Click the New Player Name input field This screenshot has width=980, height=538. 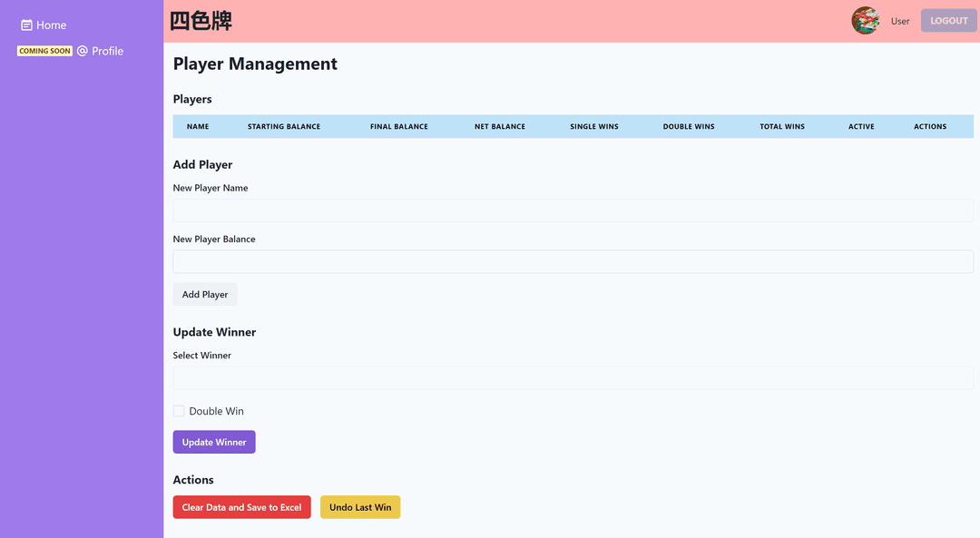coord(573,210)
